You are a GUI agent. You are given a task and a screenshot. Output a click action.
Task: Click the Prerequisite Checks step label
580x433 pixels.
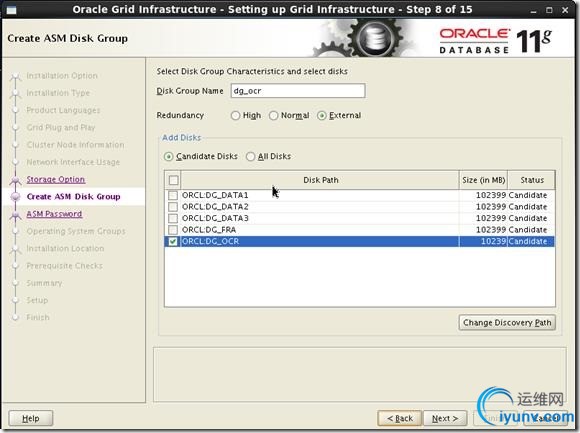coord(65,266)
